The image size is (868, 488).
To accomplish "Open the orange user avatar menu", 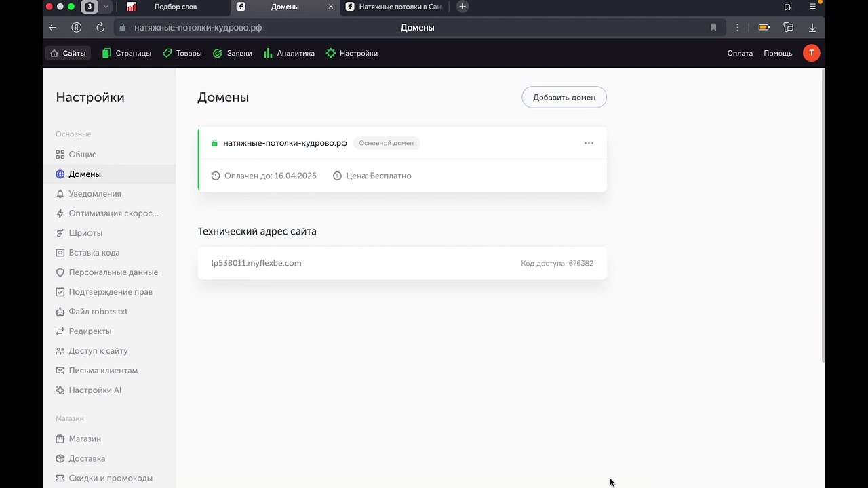I will [x=811, y=53].
